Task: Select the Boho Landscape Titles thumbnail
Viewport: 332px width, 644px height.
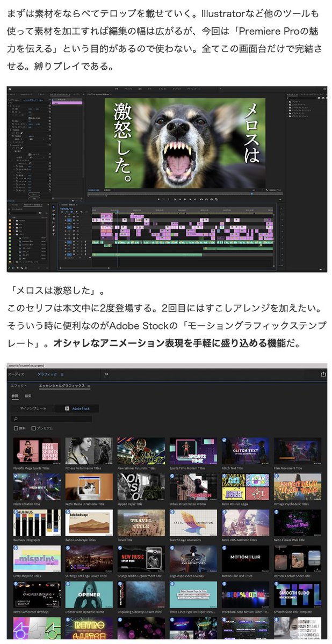Action: click(x=89, y=523)
